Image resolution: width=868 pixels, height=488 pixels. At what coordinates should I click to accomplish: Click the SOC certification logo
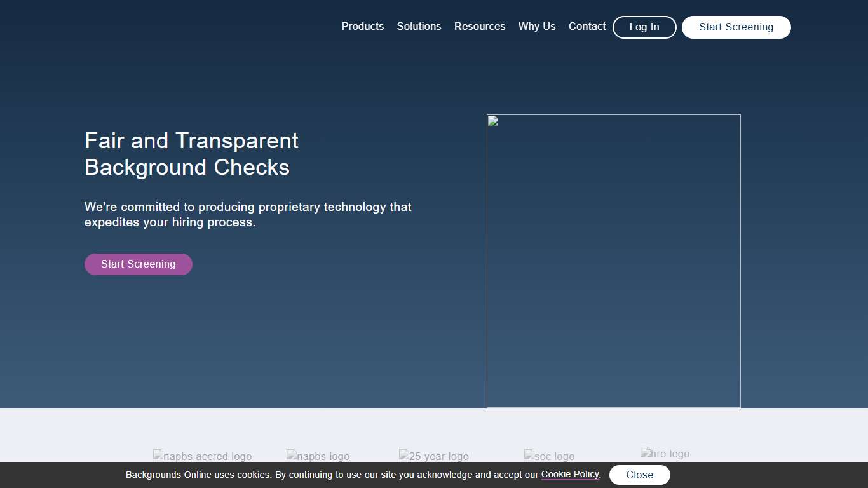[549, 456]
